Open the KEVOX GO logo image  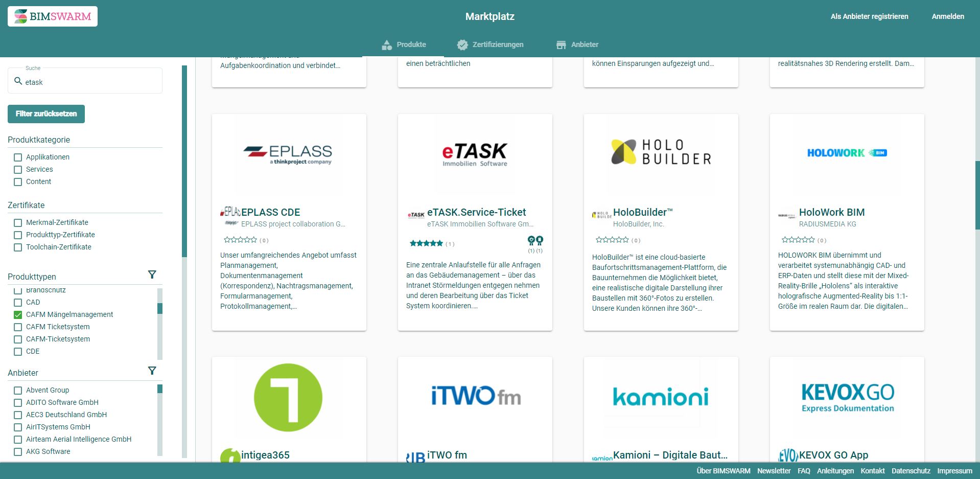tap(847, 398)
